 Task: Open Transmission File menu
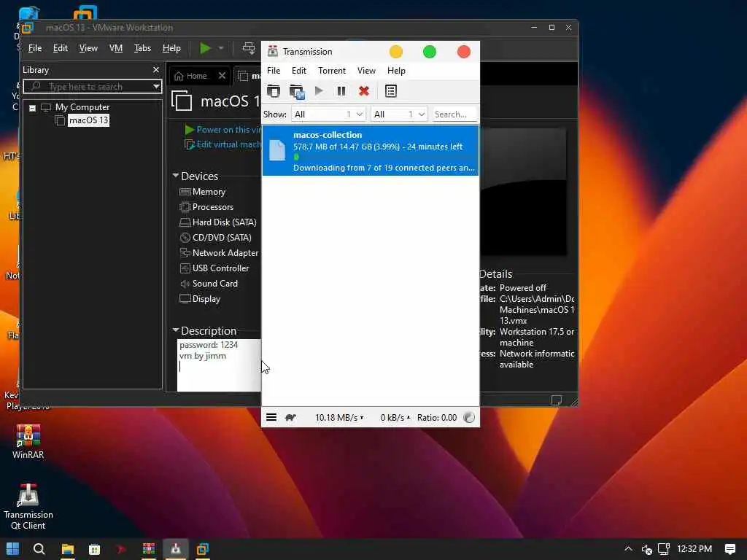pos(274,71)
